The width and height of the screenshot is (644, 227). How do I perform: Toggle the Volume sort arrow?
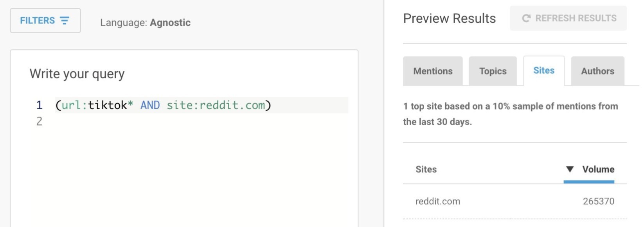click(570, 169)
